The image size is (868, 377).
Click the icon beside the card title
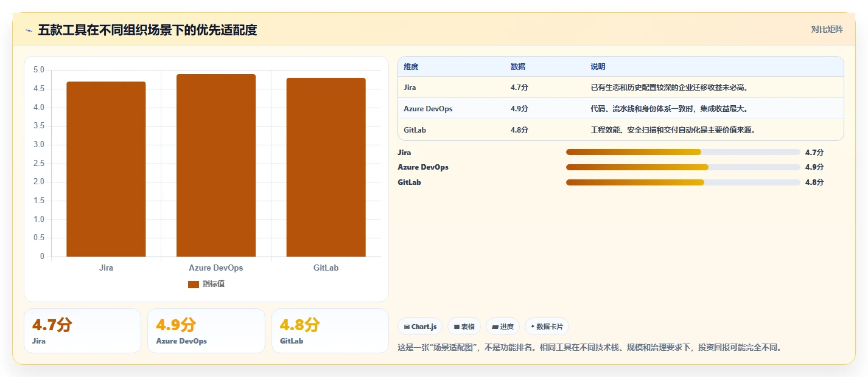[29, 30]
